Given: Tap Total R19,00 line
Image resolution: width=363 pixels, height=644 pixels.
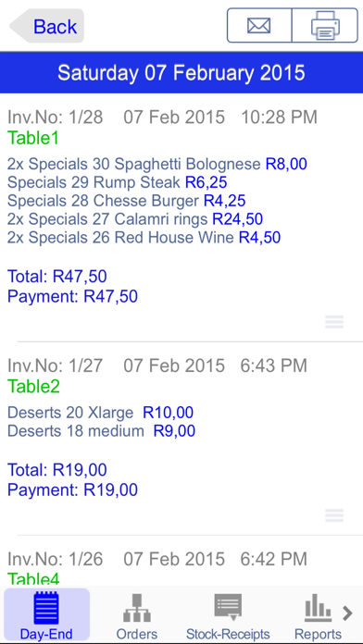Looking at the screenshot, I should pos(57,470).
